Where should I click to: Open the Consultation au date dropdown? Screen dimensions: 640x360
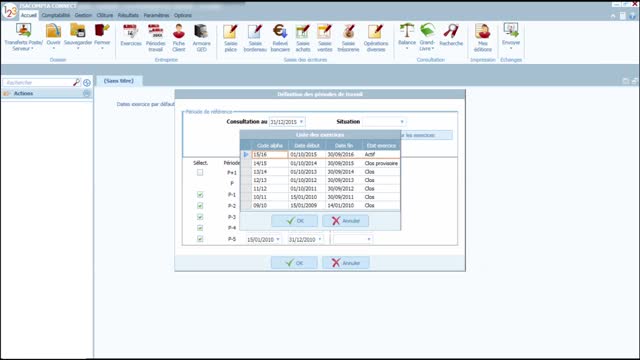pos(301,122)
